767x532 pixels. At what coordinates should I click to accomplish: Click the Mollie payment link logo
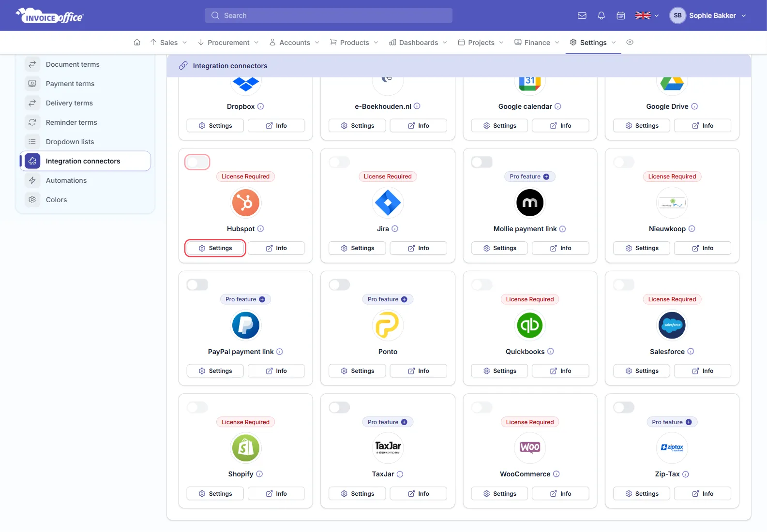coord(530,203)
